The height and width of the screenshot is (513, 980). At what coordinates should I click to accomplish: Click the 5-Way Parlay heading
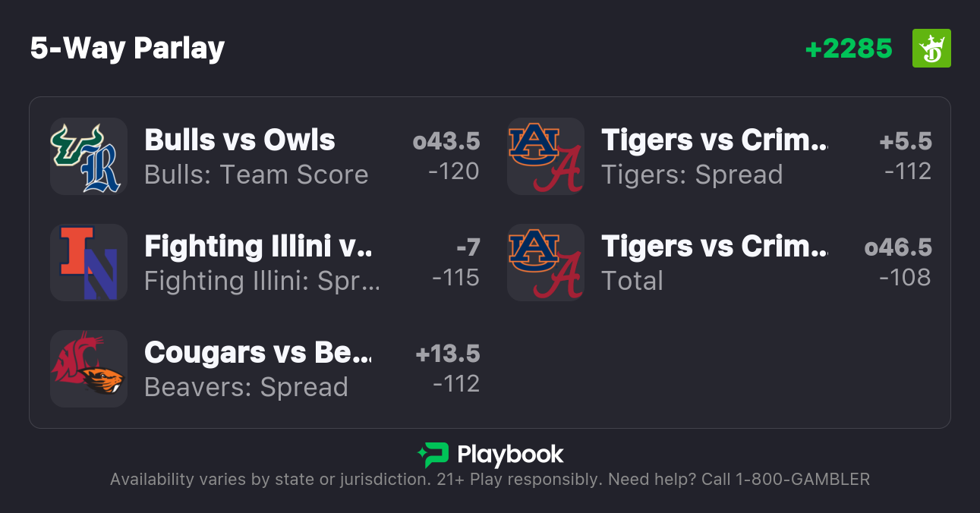pyautogui.click(x=128, y=49)
